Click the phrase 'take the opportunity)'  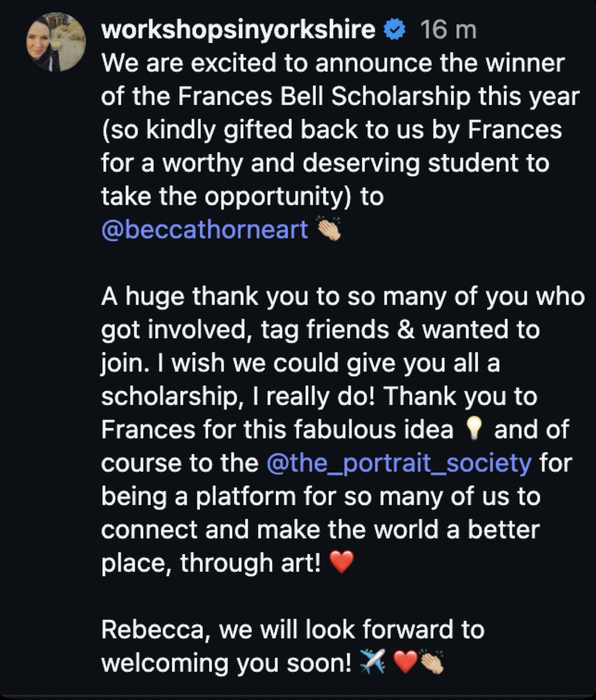coord(226,197)
